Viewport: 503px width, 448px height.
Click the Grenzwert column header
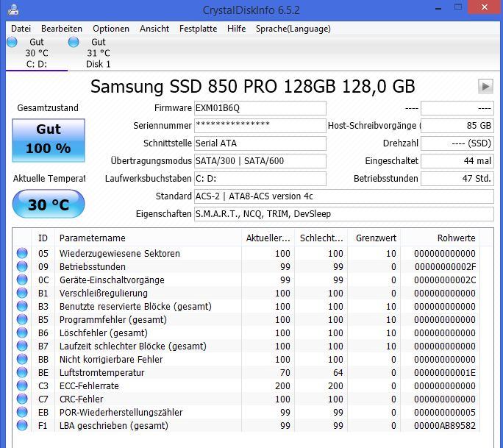pyautogui.click(x=374, y=238)
